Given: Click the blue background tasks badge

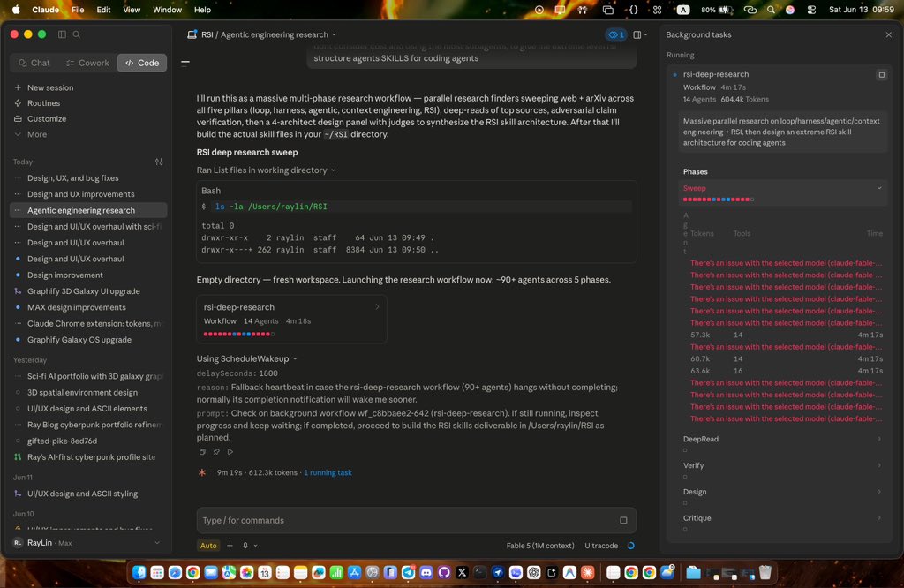Looking at the screenshot, I should click(615, 34).
